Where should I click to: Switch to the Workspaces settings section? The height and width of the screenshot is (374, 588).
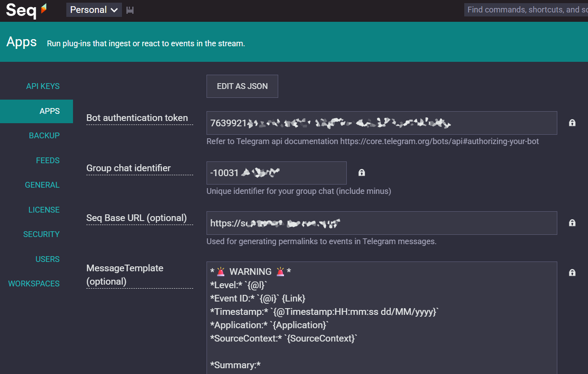(34, 284)
